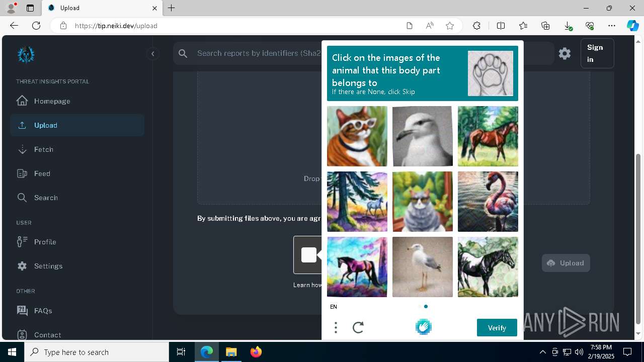Open the FAQs page

click(x=77, y=311)
